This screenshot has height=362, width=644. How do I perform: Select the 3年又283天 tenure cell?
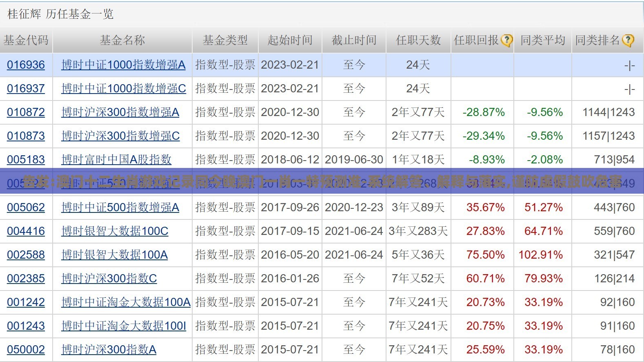(x=418, y=231)
